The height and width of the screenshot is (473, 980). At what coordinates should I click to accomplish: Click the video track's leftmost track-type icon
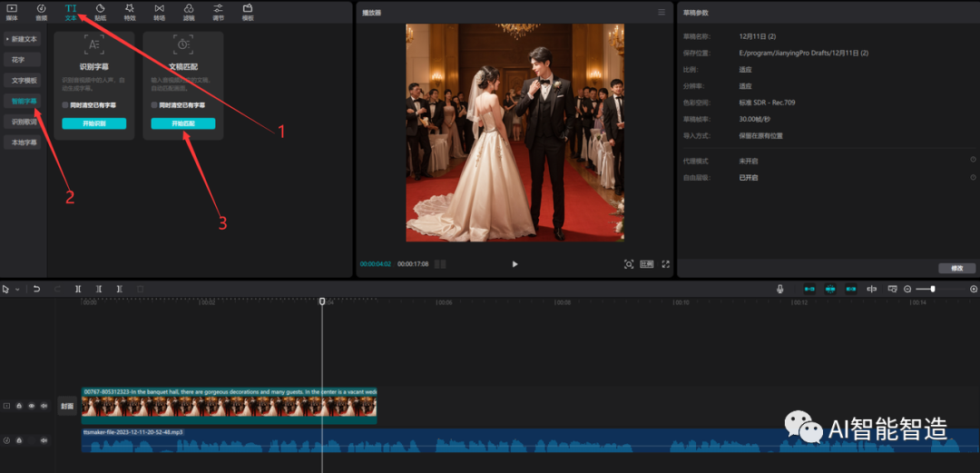click(x=7, y=406)
